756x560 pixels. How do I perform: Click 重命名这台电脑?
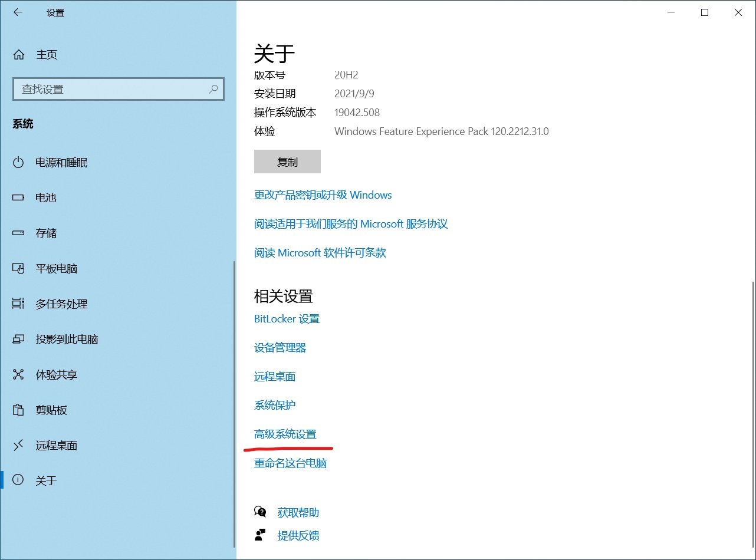point(290,463)
